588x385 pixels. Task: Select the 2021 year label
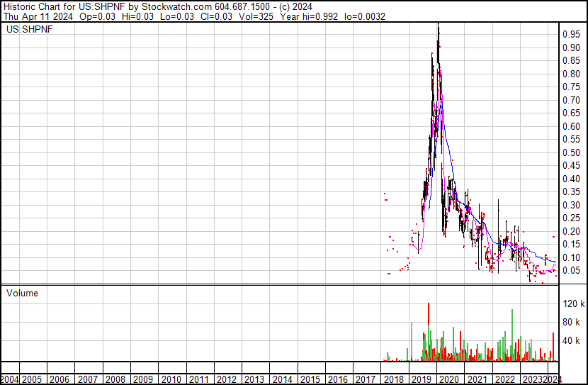coord(477,379)
